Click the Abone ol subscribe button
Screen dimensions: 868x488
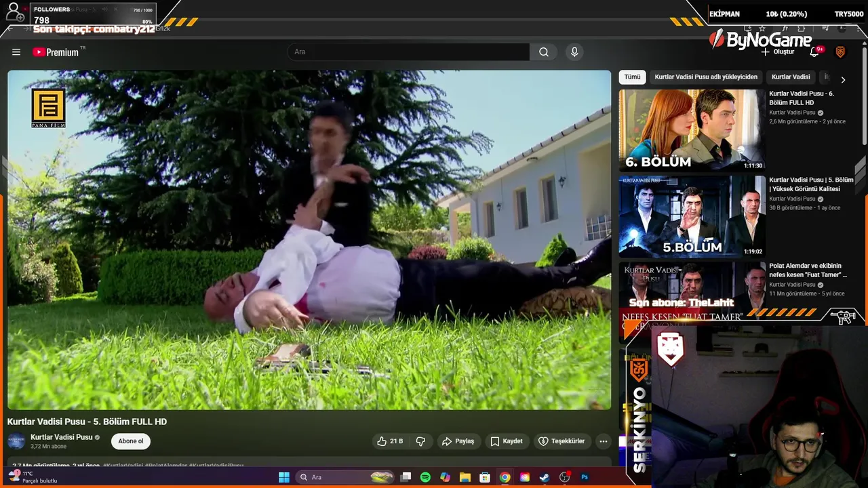[131, 441]
